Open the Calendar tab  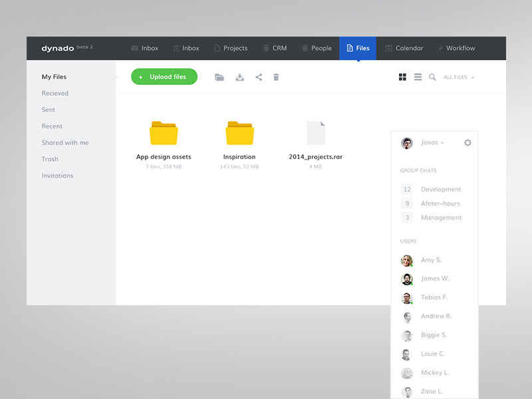click(x=404, y=48)
